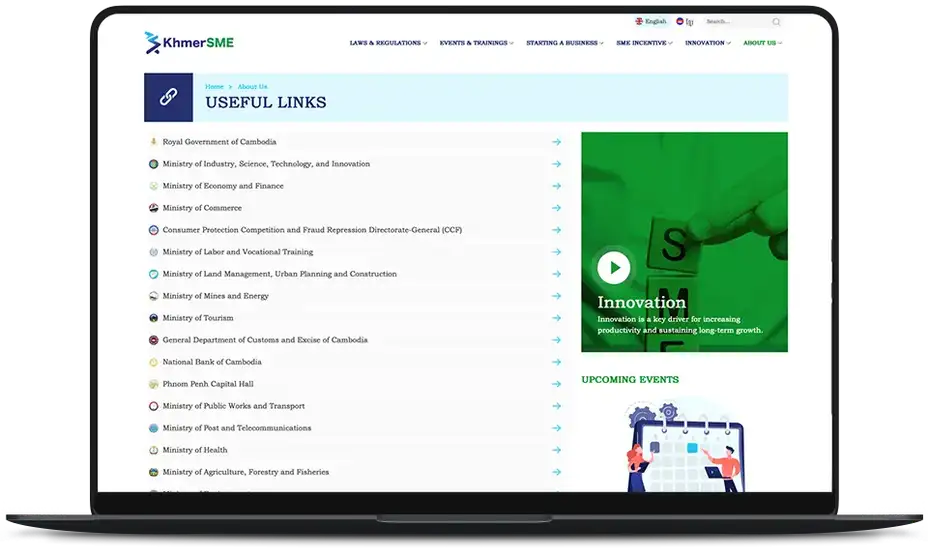928x556 pixels.
Task: Click arrow for Royal Government of Cambodia
Action: (x=556, y=142)
